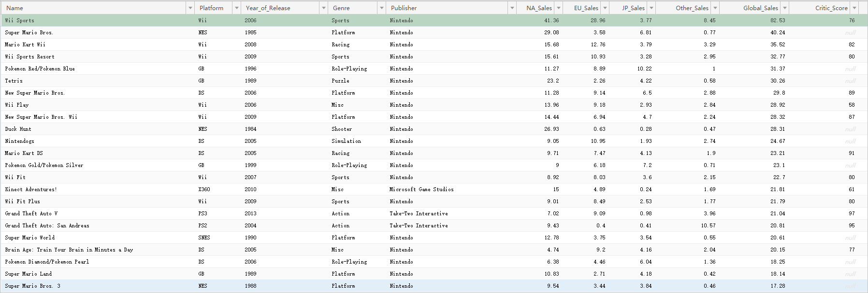Click the EU_Sales column header
Screen dimensions: 868x293
click(586, 8)
